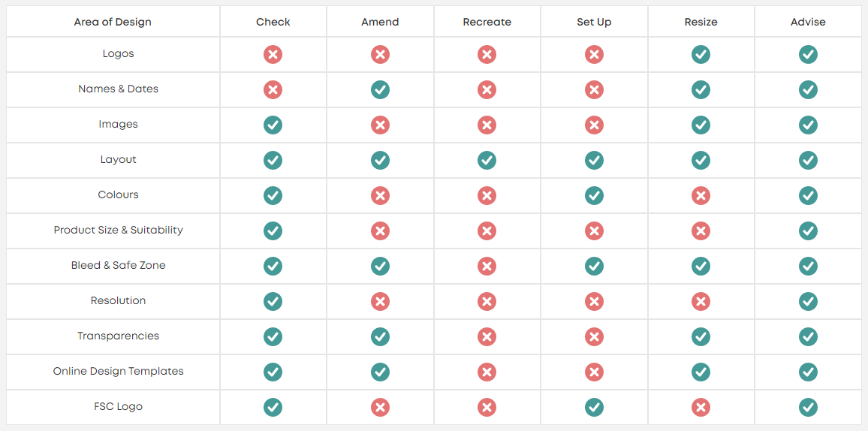868x431 pixels.
Task: Click red cross for Online Design Templates Recreate
Action: point(487,372)
